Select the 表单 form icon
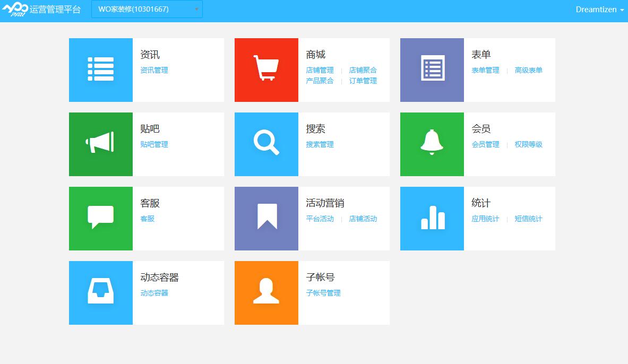Viewport: 628px width, 364px height. click(x=432, y=70)
